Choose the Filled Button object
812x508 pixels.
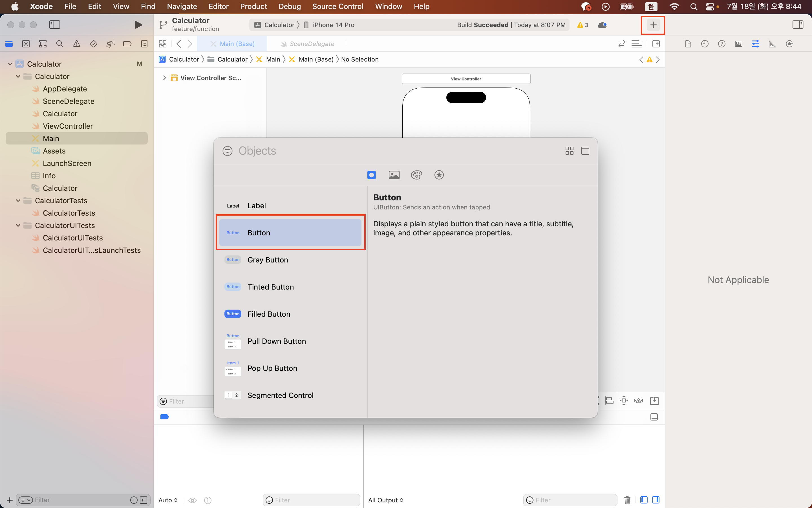(x=290, y=314)
